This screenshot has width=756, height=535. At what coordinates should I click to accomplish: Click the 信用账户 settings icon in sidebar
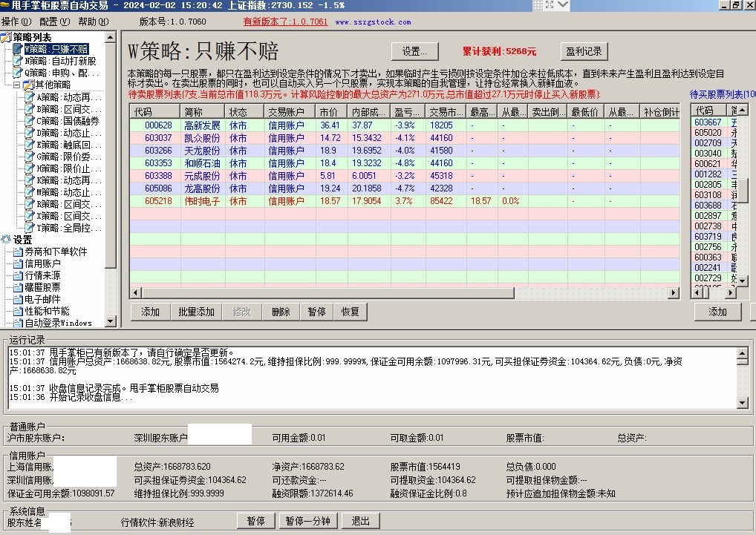pyautogui.click(x=18, y=263)
